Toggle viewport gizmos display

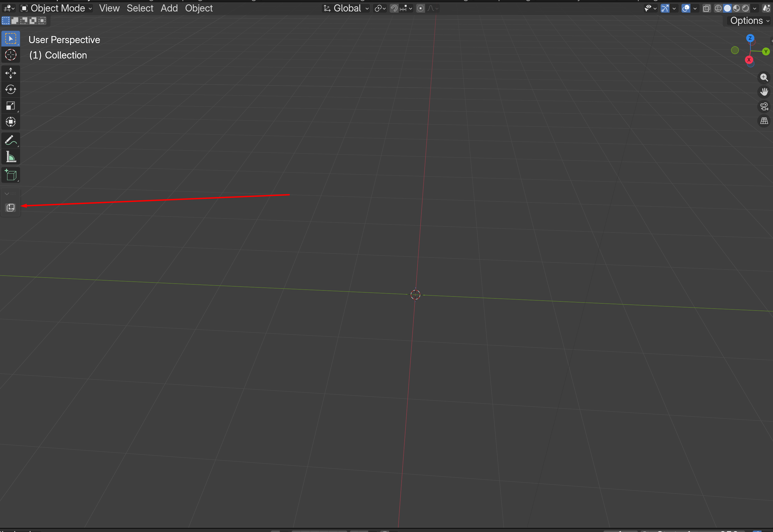[x=665, y=8]
